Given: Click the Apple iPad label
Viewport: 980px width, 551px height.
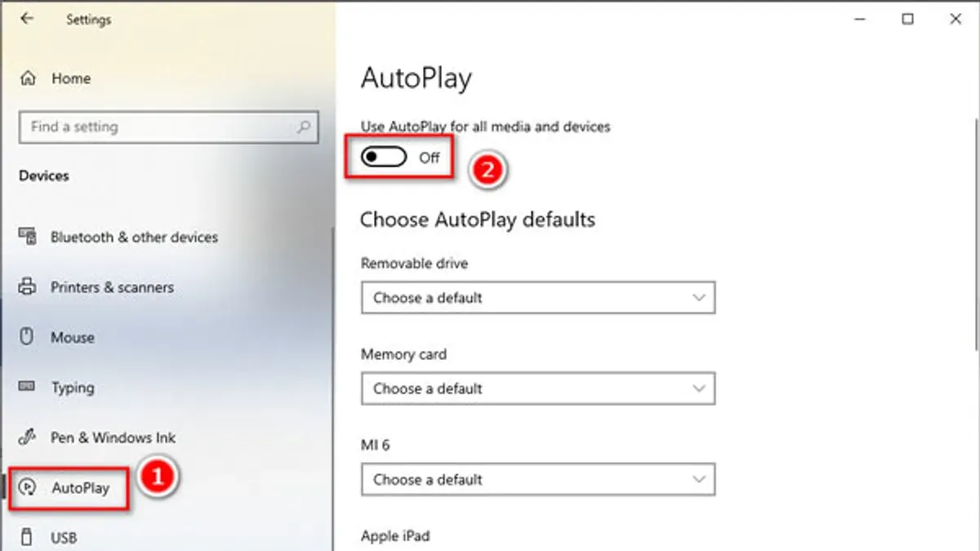Looking at the screenshot, I should 395,536.
